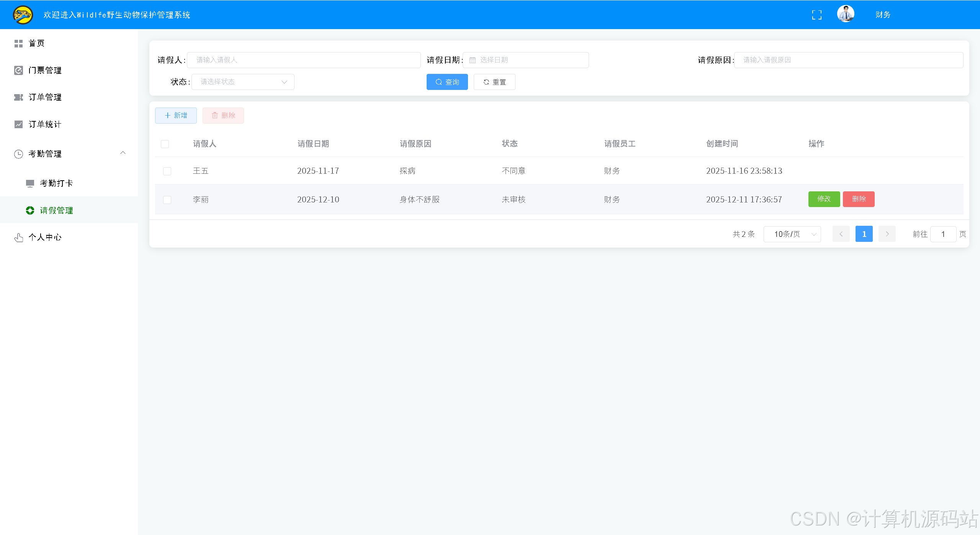Click the toolbar 删除 batch delete button
Screen dimensions: 980x535
[223, 116]
